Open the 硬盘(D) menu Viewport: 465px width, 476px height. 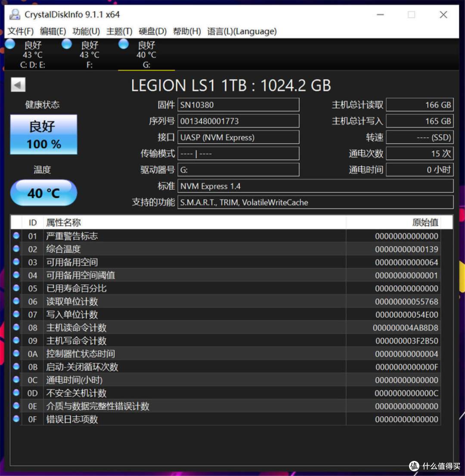[x=152, y=31]
